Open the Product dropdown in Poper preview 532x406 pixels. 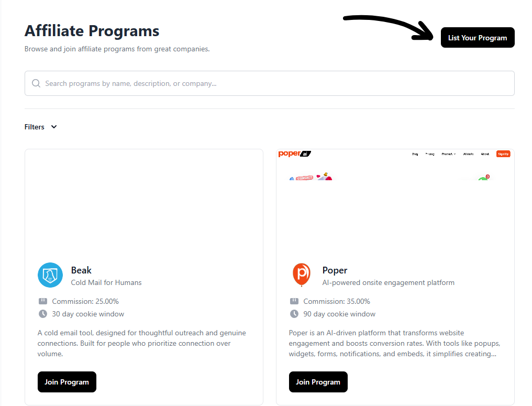449,154
